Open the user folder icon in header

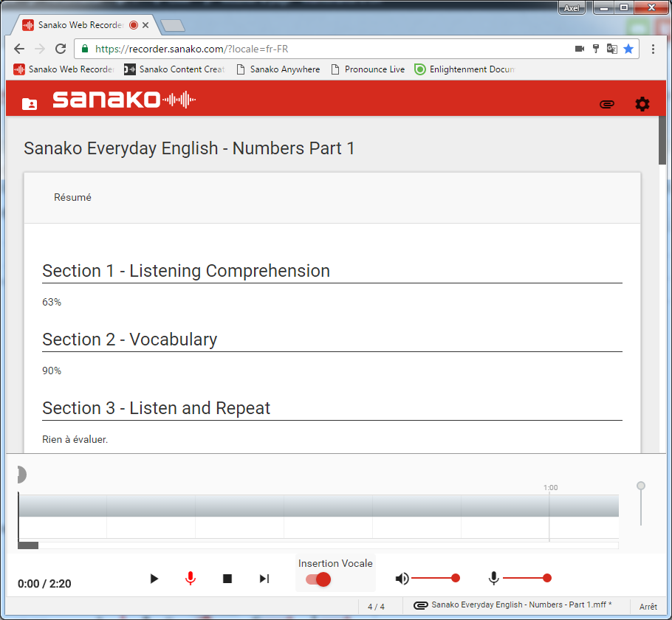tap(30, 104)
